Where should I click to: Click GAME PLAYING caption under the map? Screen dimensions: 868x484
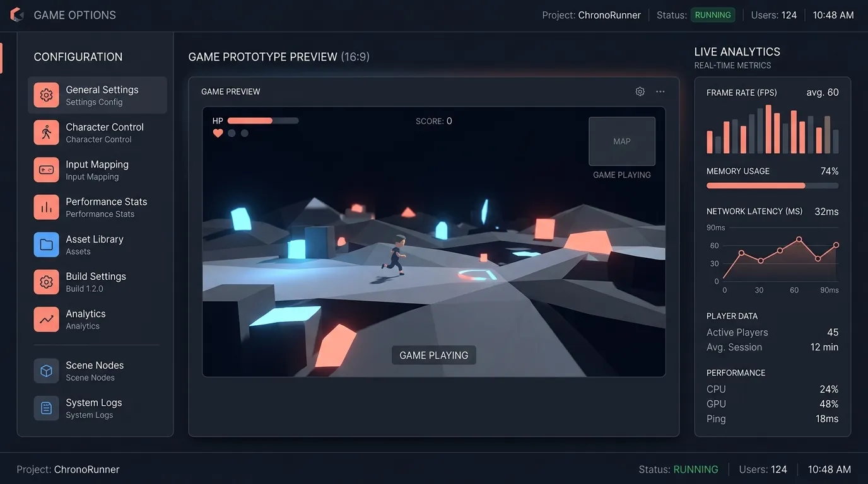622,175
